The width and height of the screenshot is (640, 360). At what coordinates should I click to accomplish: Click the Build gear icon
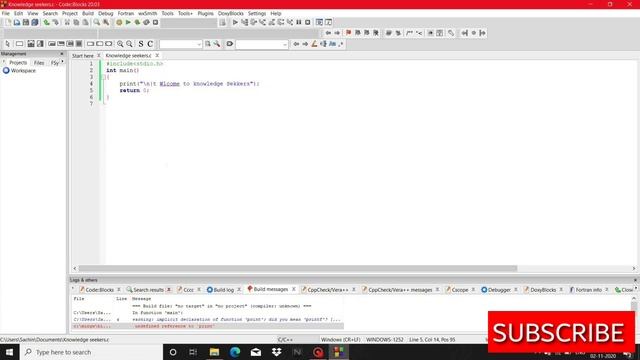click(x=119, y=22)
